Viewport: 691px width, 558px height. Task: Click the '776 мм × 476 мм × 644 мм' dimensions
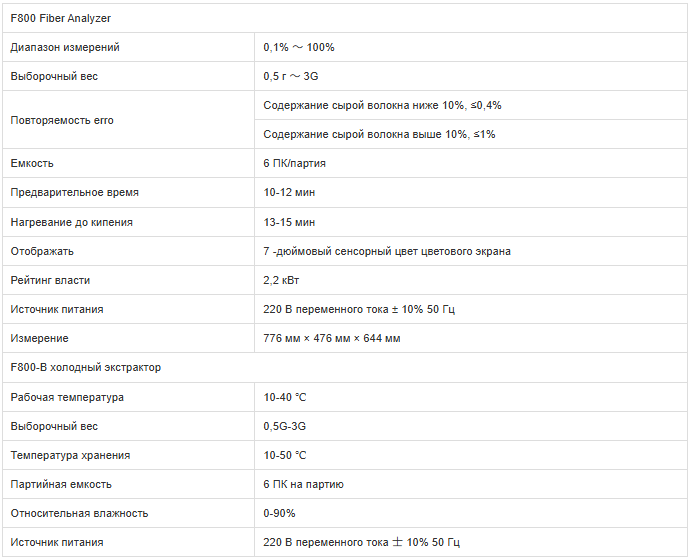point(332,338)
